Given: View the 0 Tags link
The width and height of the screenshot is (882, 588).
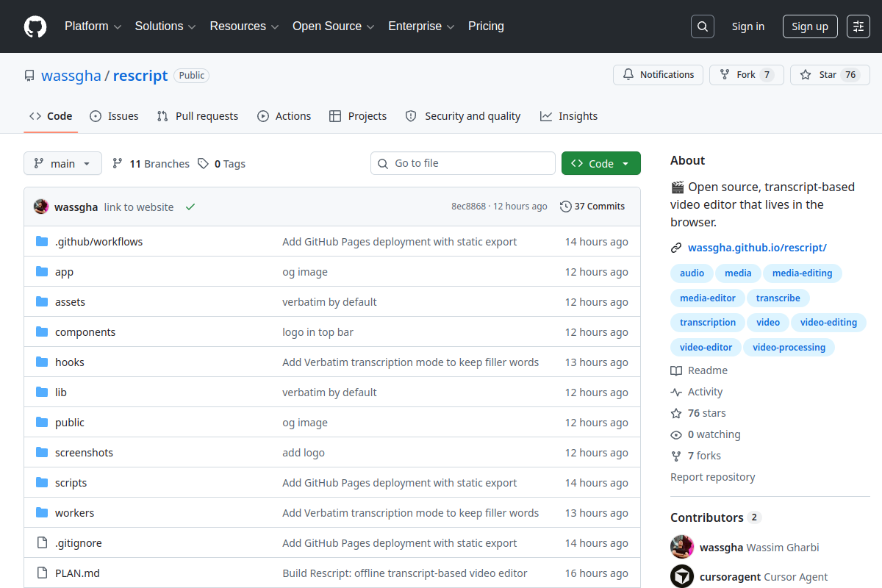Looking at the screenshot, I should (x=221, y=163).
